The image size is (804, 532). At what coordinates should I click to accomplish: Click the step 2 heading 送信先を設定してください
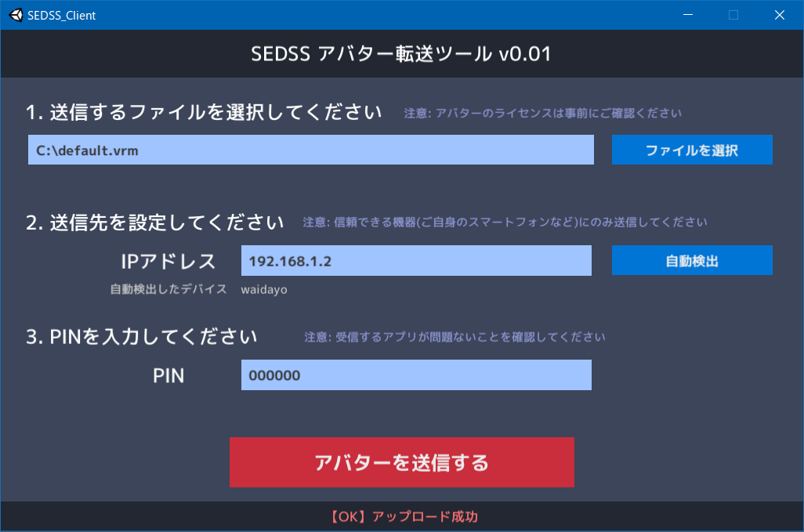pyautogui.click(x=153, y=222)
